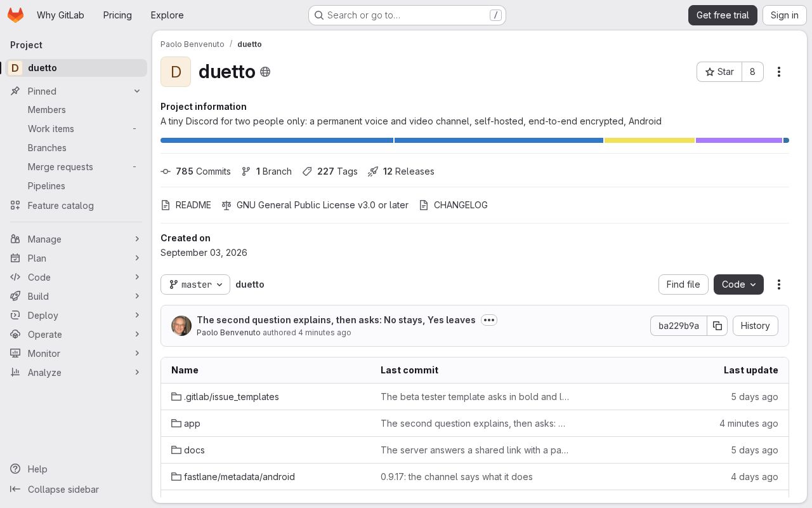
Task: Expand the Monitor sidebar section
Action: (76, 354)
